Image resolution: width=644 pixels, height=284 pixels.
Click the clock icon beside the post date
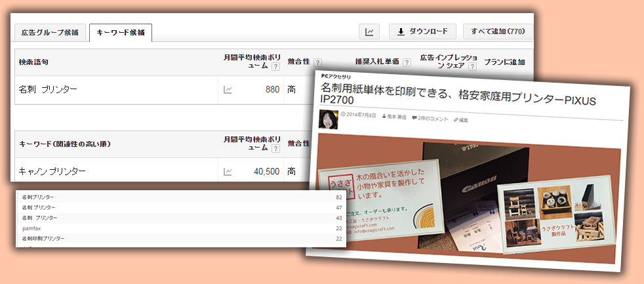click(x=344, y=115)
